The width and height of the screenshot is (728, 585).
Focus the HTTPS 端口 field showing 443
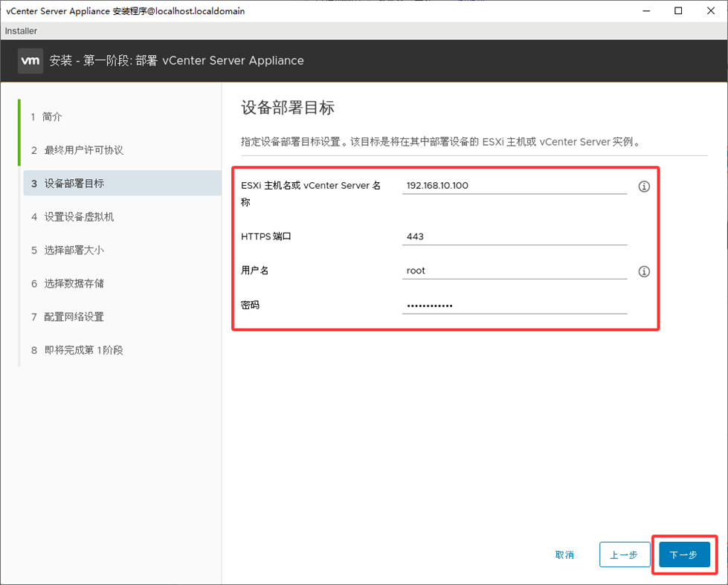pos(515,237)
